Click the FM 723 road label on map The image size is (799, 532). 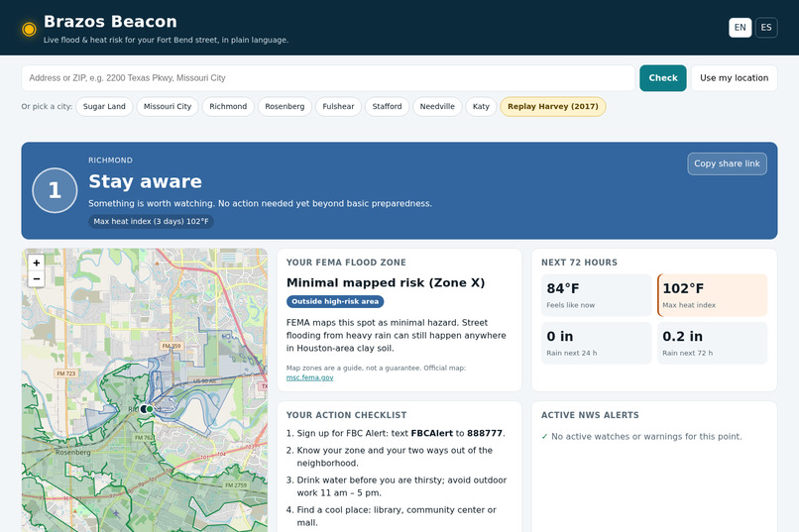click(66, 373)
